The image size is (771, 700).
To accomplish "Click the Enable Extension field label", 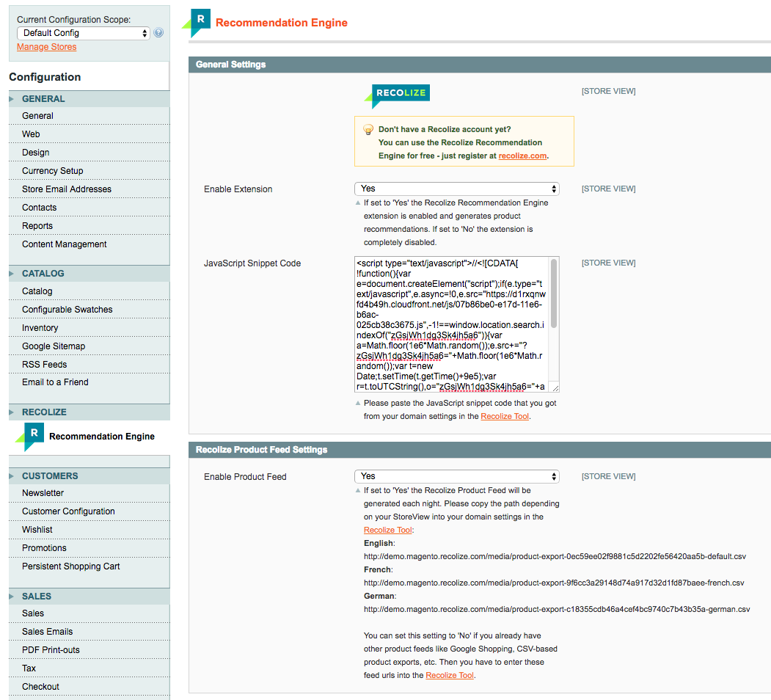I will (x=238, y=189).
